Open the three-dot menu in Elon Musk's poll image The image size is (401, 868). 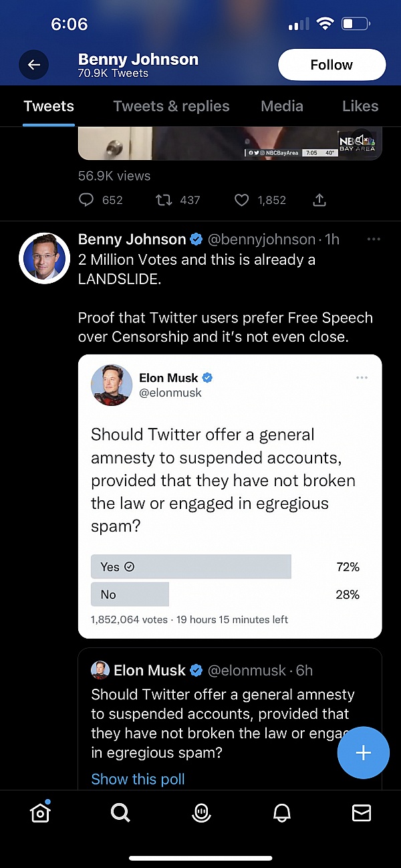click(x=362, y=378)
